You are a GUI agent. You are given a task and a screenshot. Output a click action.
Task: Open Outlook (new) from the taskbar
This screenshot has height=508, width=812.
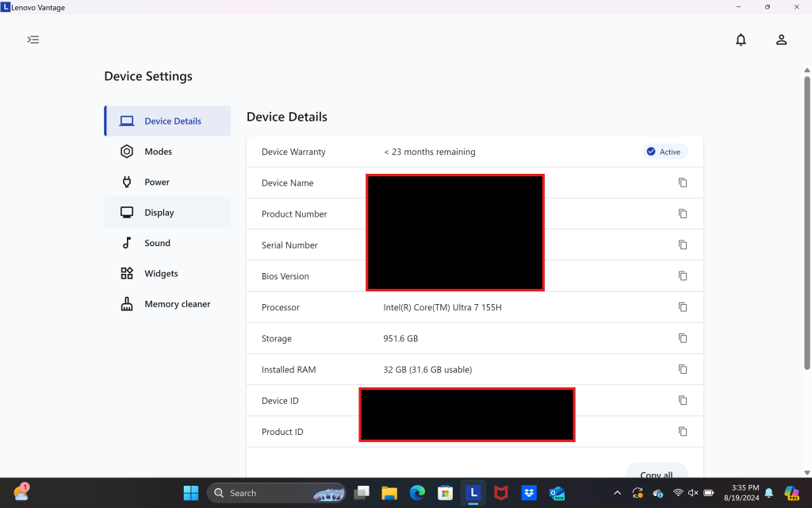(x=557, y=493)
